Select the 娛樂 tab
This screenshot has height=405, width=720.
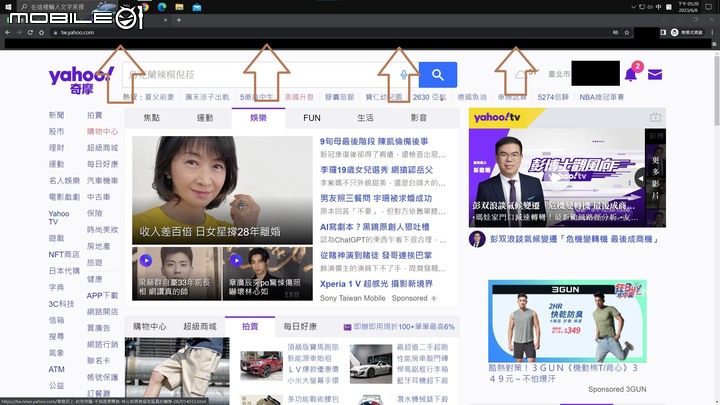click(x=258, y=118)
